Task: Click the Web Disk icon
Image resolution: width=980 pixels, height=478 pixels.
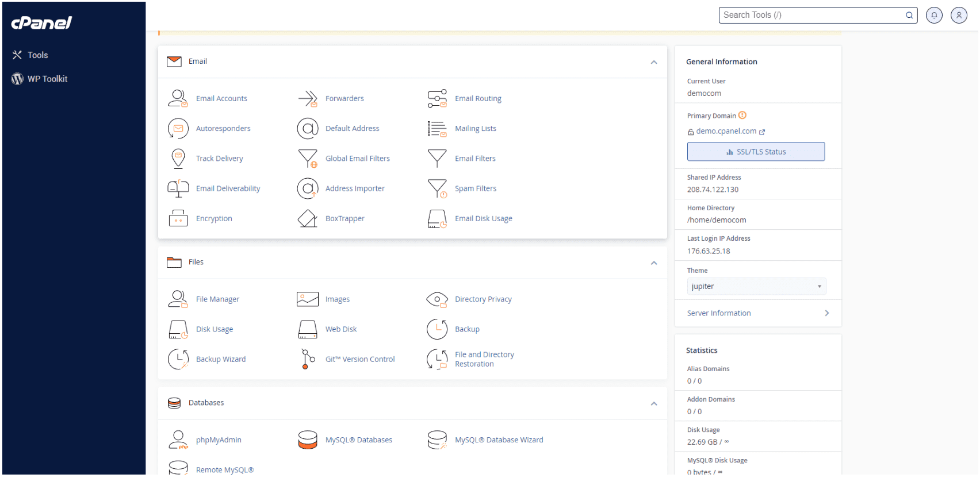Action: (x=308, y=329)
